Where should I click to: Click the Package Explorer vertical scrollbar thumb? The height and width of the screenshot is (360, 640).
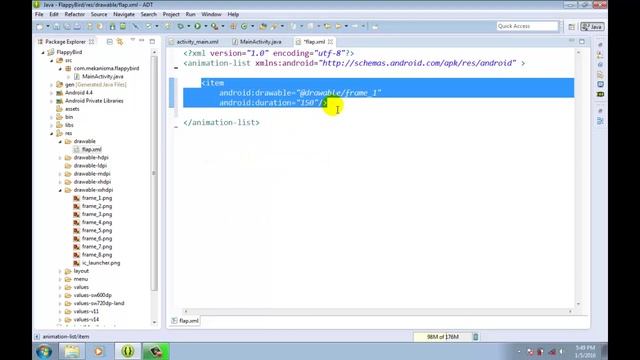pyautogui.click(x=154, y=173)
